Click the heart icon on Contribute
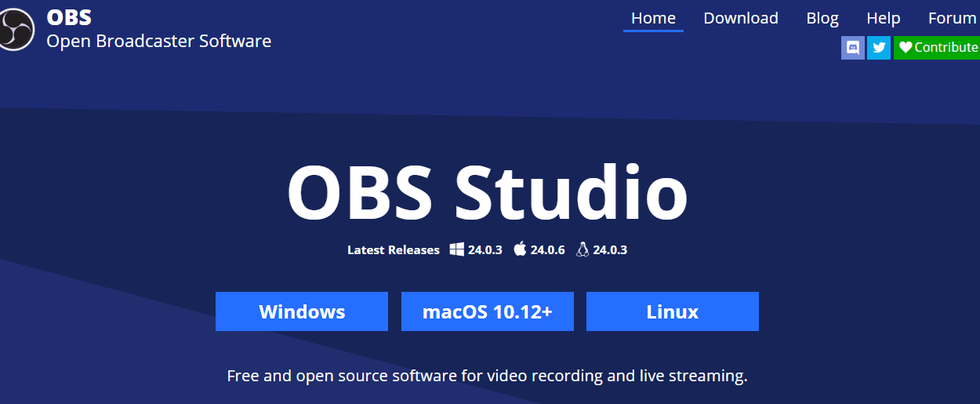980x404 pixels. [x=906, y=47]
